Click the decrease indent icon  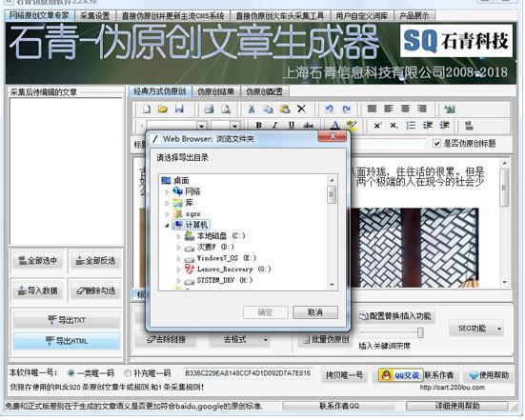(x=428, y=126)
